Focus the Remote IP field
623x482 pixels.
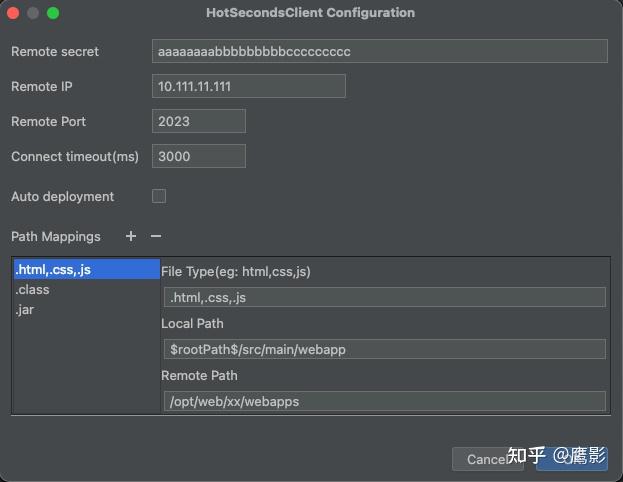[x=249, y=86]
